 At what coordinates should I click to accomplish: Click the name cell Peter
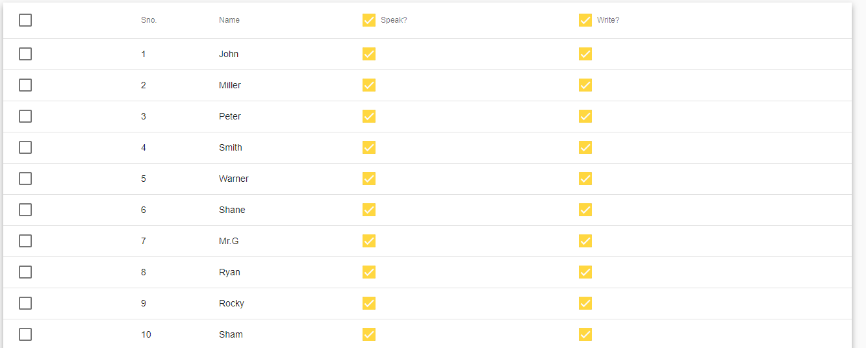coord(230,116)
